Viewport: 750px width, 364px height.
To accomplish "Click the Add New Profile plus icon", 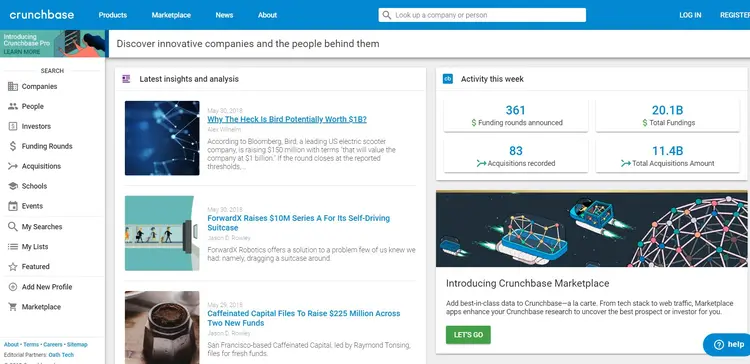I will click(13, 287).
